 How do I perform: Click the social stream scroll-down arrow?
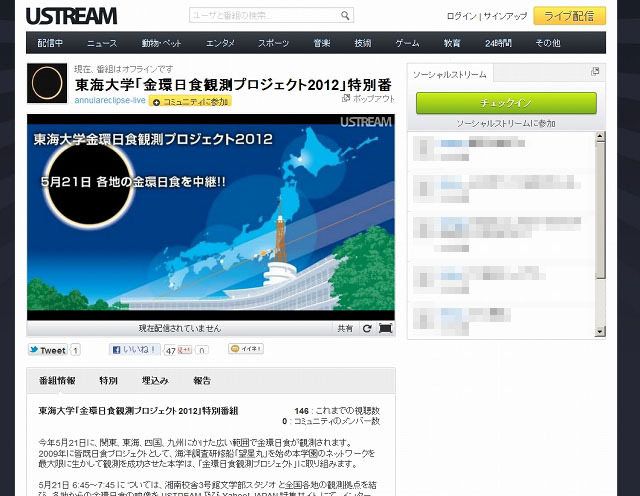600,332
